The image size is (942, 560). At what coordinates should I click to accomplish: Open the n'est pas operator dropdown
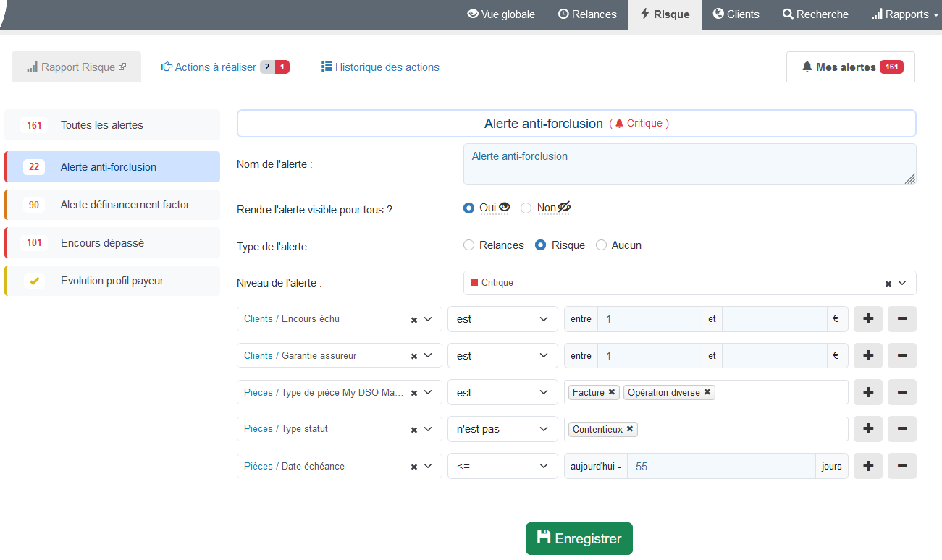(x=502, y=429)
